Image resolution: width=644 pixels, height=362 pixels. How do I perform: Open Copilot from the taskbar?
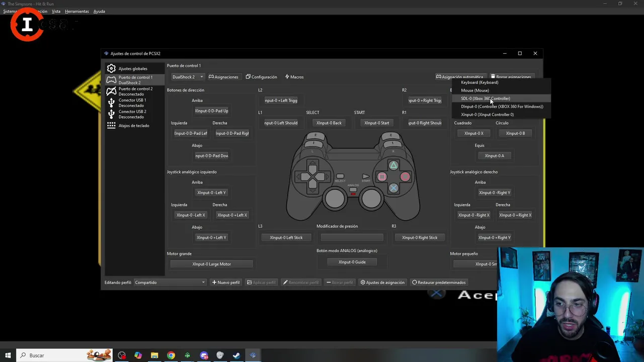(x=138, y=355)
